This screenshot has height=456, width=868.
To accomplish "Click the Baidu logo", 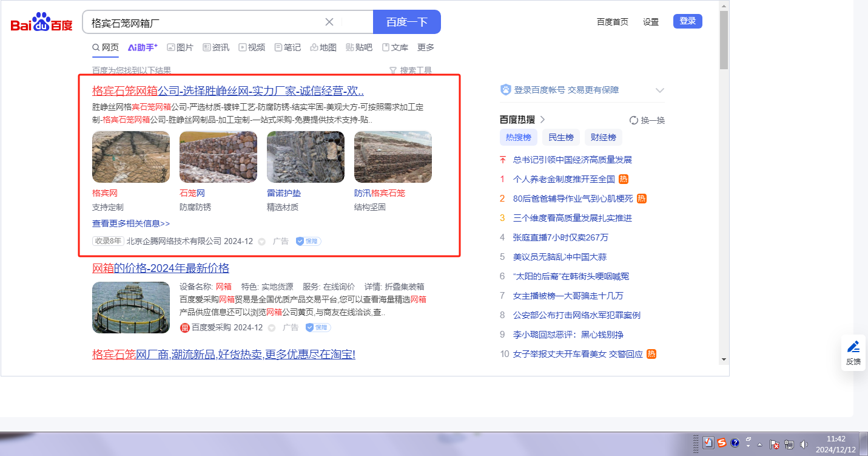I will tap(41, 22).
